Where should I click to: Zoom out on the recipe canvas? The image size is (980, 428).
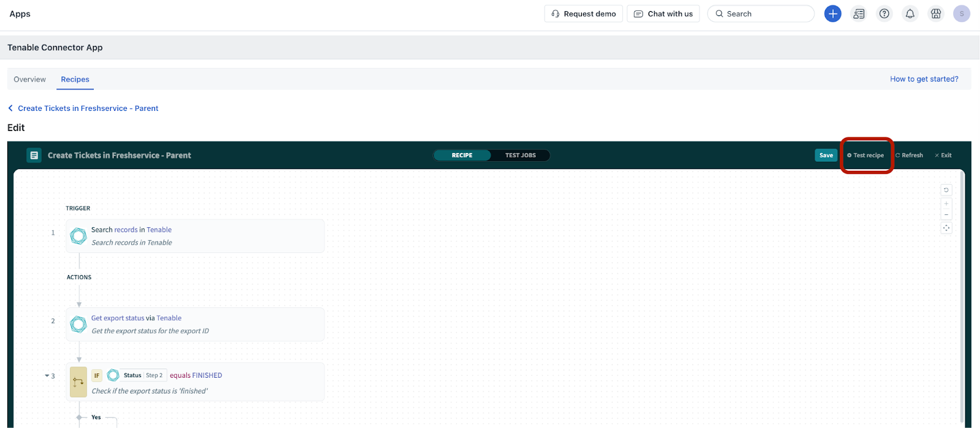pos(946,214)
